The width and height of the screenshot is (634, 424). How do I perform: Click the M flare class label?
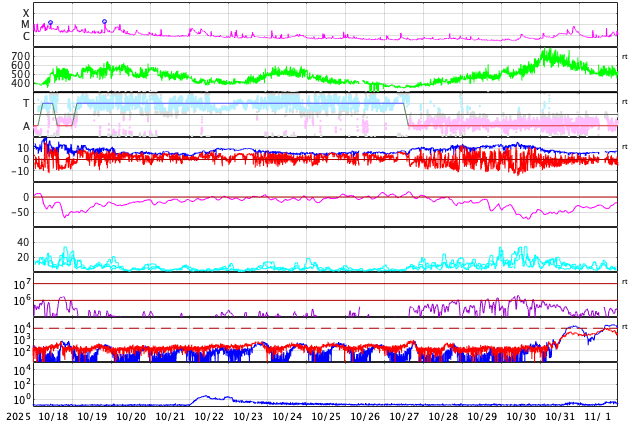(26, 25)
